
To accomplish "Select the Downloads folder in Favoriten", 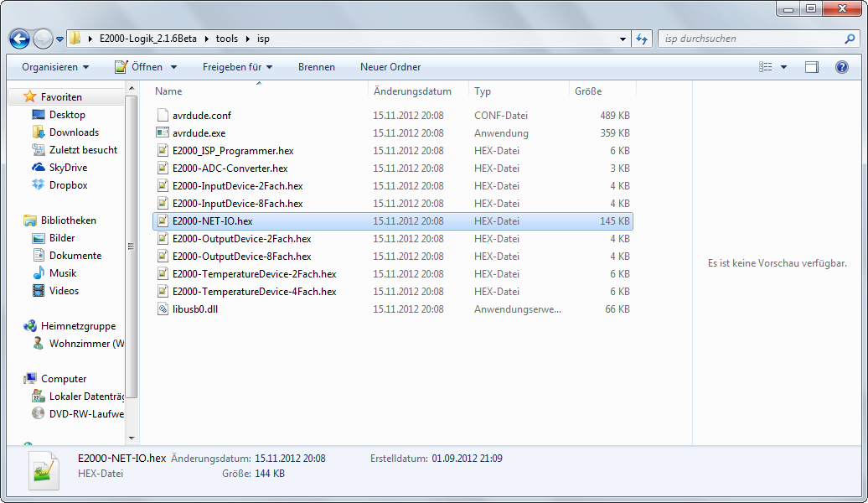I will (x=73, y=132).
